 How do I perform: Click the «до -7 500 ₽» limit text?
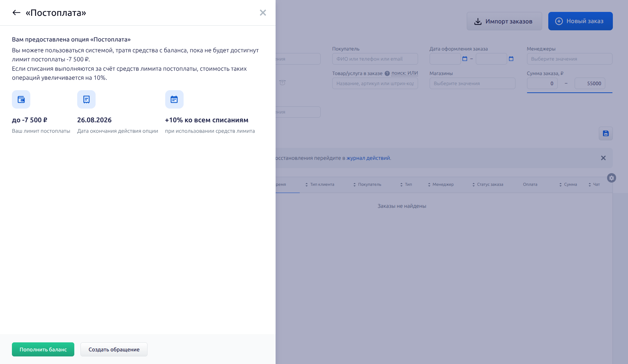click(x=30, y=120)
